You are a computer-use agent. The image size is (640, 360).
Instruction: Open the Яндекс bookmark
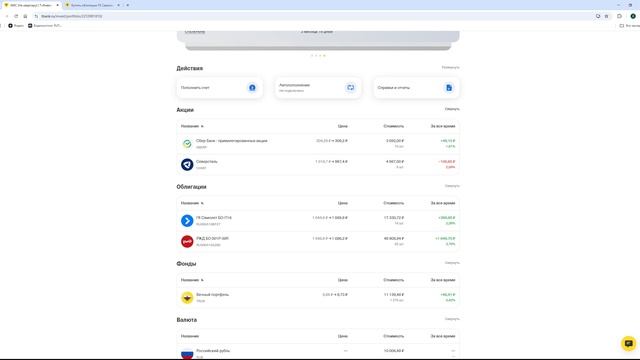pyautogui.click(x=16, y=26)
